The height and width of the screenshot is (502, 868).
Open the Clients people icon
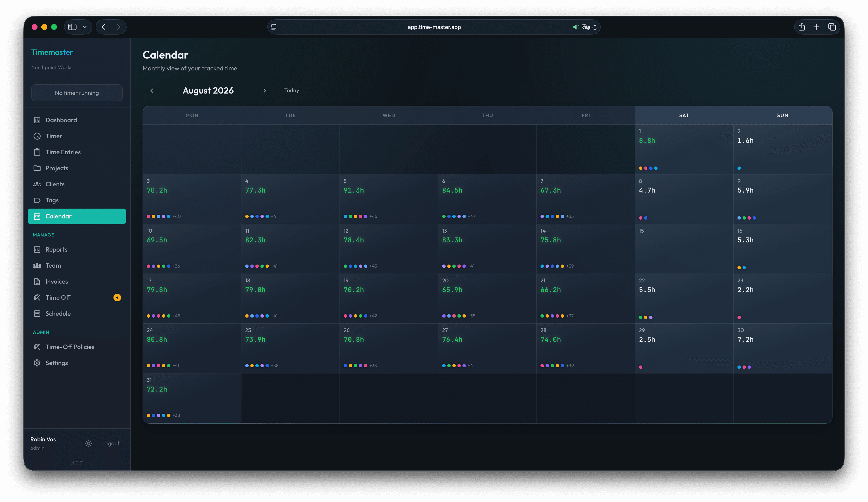click(x=37, y=184)
